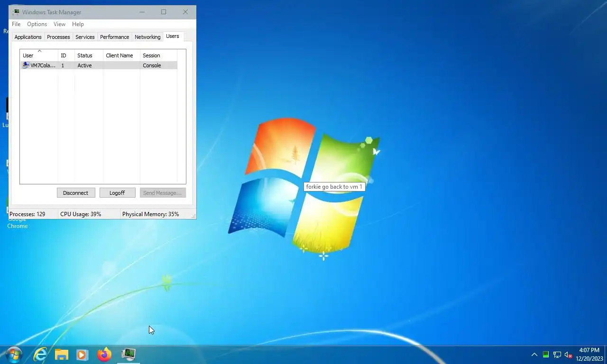Open Windows Media Player taskbar icon
The height and width of the screenshot is (364, 607).
(82, 355)
